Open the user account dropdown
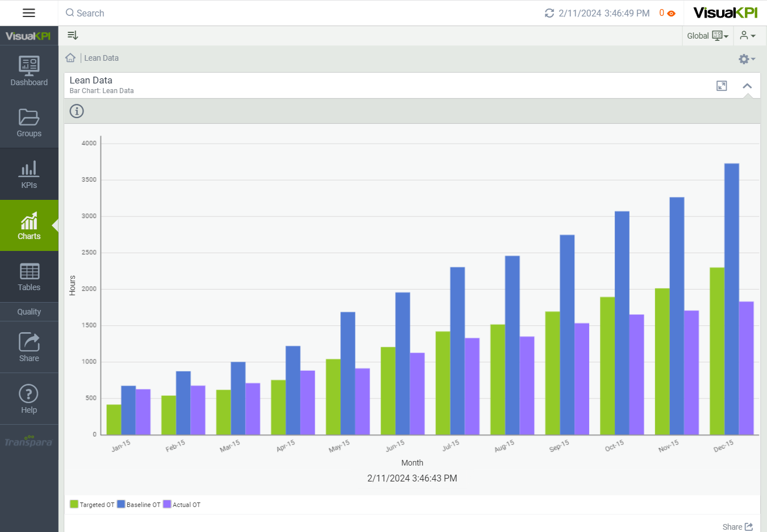 (x=748, y=36)
